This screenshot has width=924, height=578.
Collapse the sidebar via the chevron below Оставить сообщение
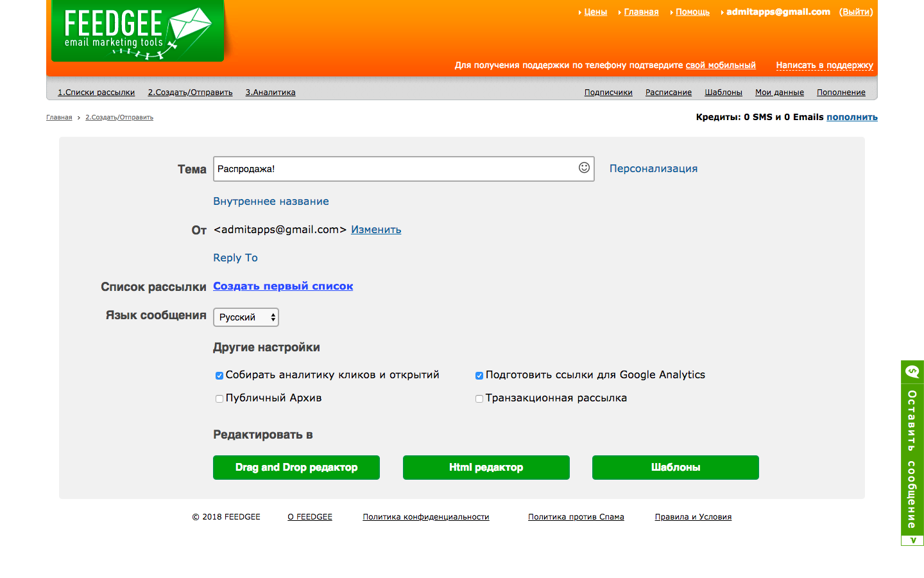coord(911,539)
